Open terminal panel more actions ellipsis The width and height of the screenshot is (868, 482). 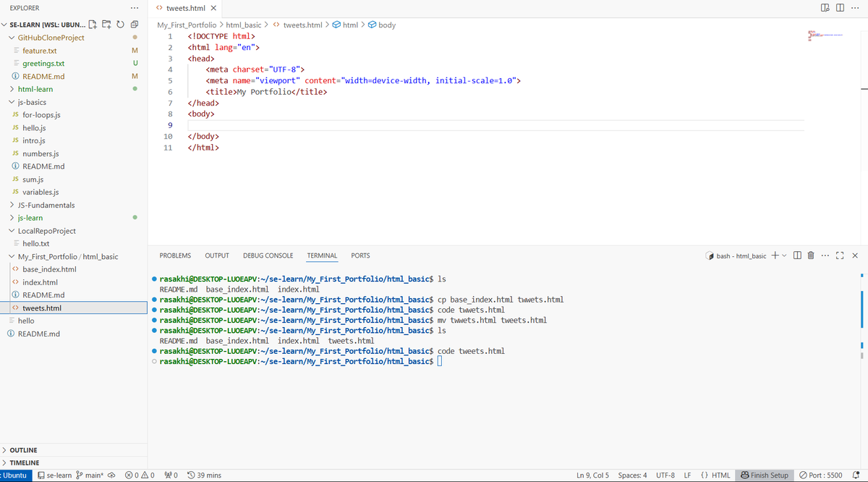click(825, 255)
